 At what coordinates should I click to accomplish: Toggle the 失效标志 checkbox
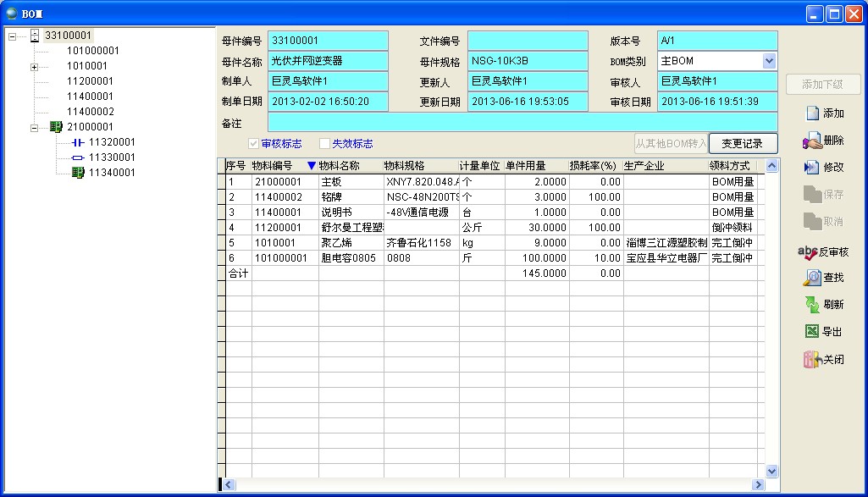[x=324, y=144]
